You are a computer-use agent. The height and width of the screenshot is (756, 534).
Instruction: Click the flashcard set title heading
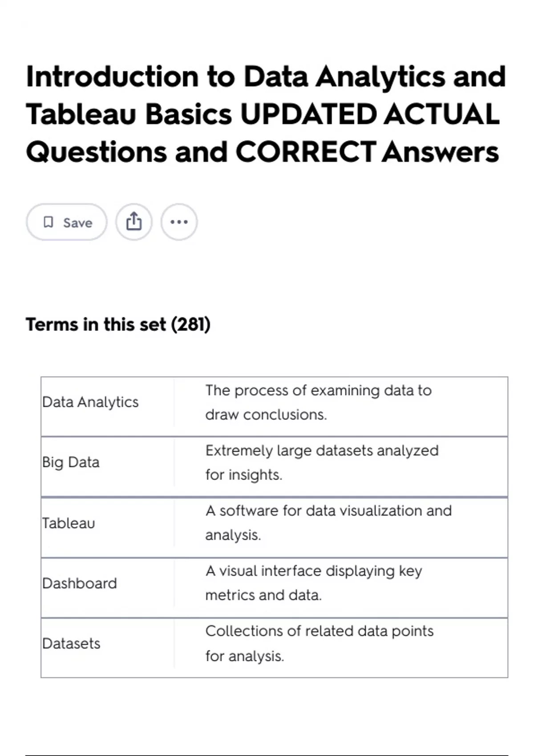[x=266, y=114]
